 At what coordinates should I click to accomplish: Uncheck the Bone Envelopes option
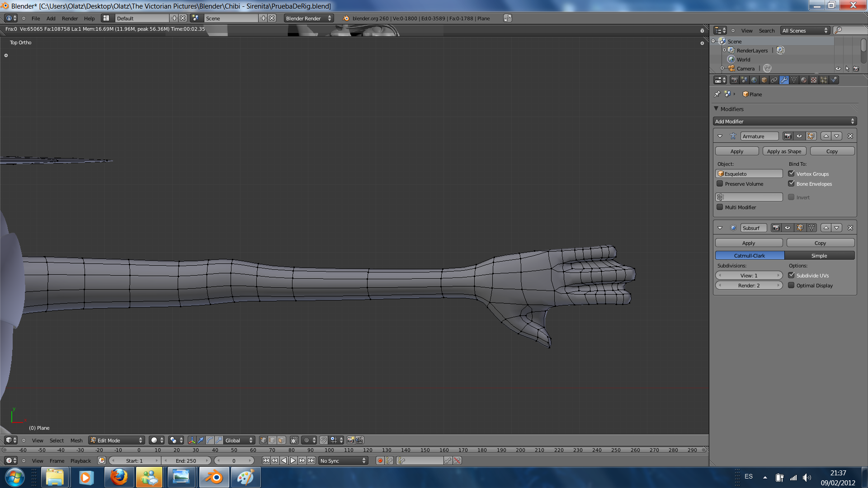(791, 184)
